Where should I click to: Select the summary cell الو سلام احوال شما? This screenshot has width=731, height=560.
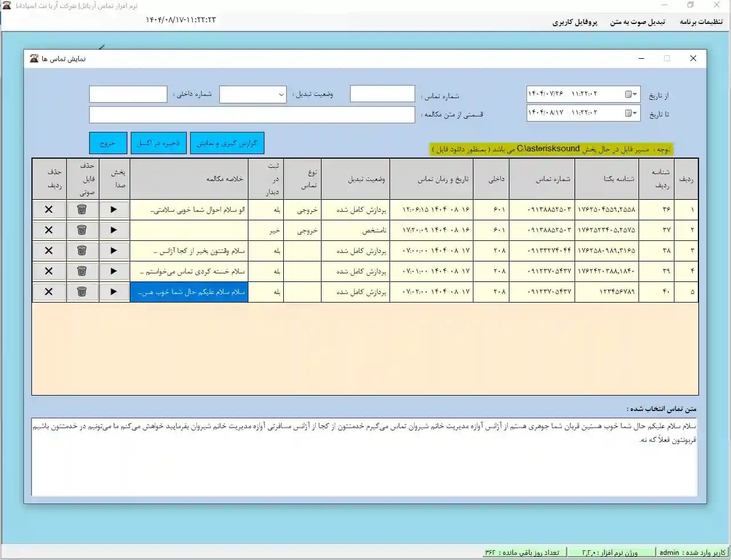pos(189,210)
